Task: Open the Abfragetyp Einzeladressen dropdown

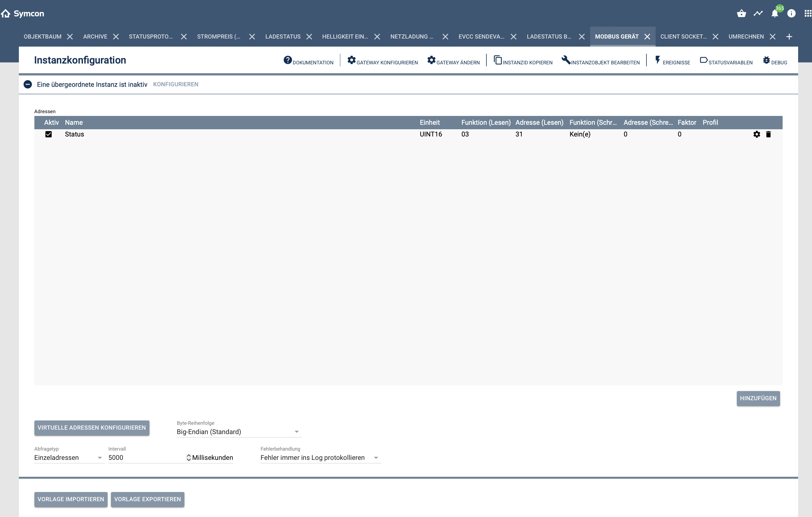Action: [68, 458]
